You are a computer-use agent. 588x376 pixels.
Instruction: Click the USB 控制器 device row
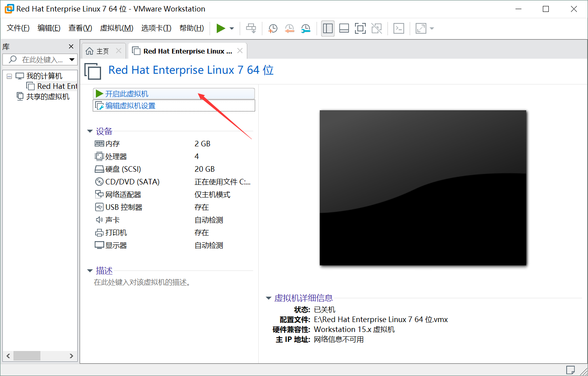tap(174, 207)
